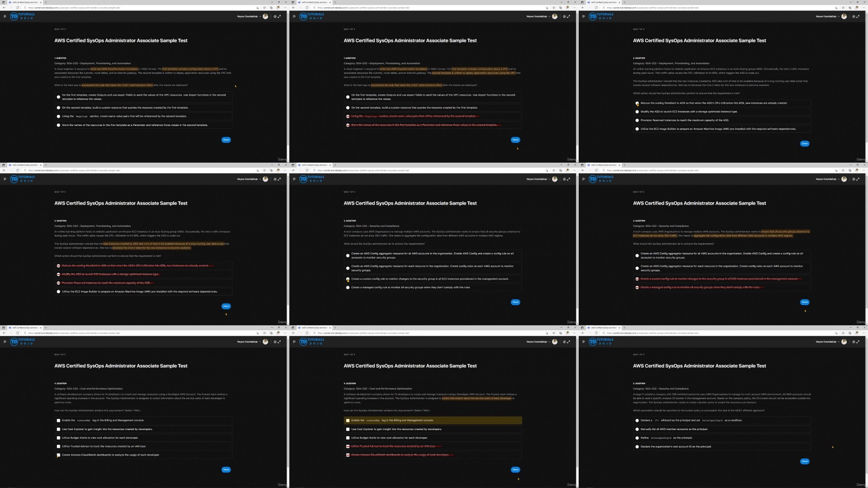Click browser profile icon in question 5 window
The image size is (868, 488).
(857, 333)
